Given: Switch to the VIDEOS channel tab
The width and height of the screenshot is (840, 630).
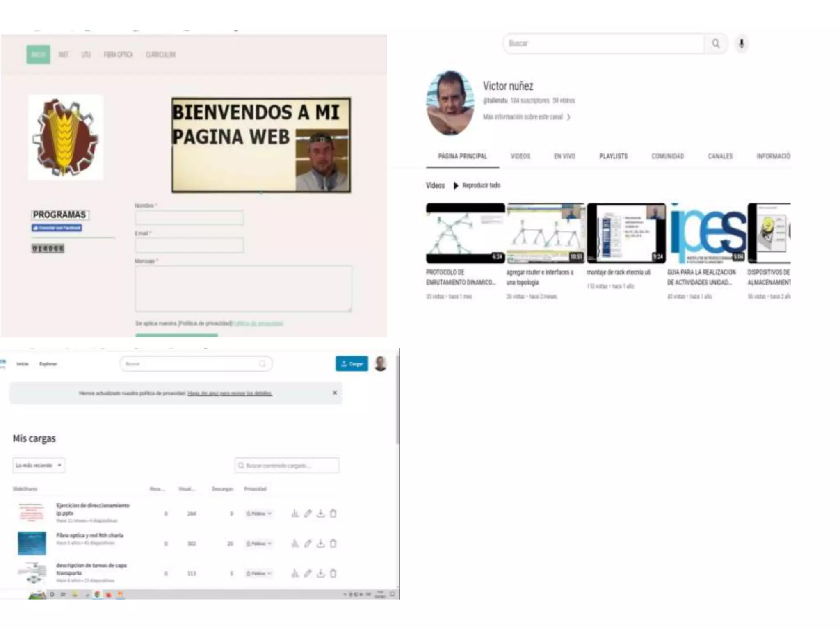Looking at the screenshot, I should tap(520, 156).
